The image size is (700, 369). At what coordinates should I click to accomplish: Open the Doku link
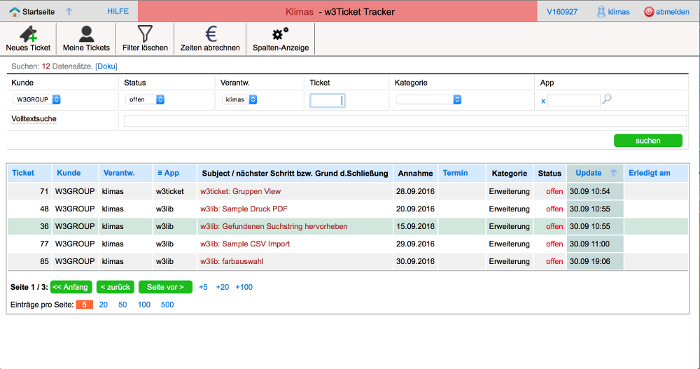(x=106, y=66)
